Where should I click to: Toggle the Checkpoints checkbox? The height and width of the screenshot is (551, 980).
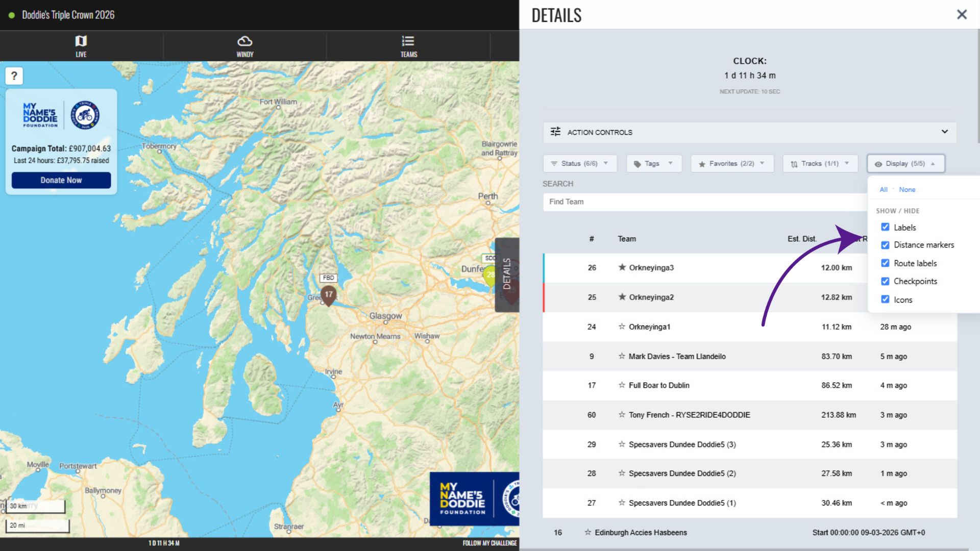[x=885, y=281]
